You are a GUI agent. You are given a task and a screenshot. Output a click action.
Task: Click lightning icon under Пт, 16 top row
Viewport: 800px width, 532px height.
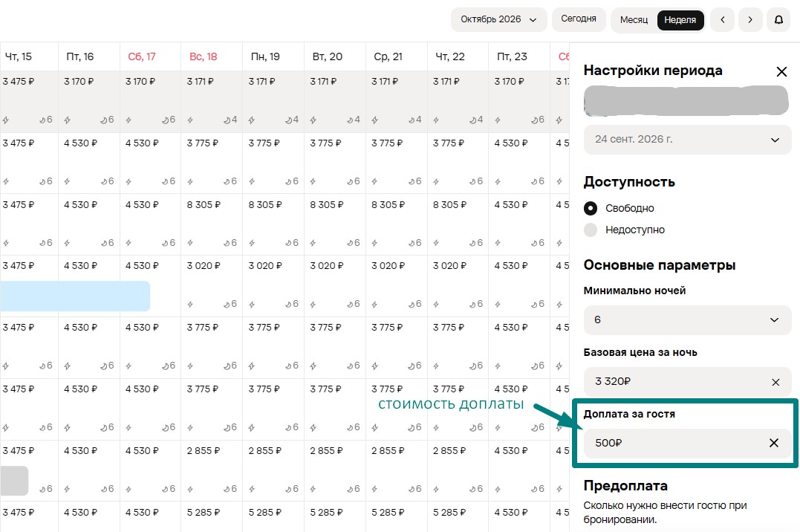coord(68,120)
